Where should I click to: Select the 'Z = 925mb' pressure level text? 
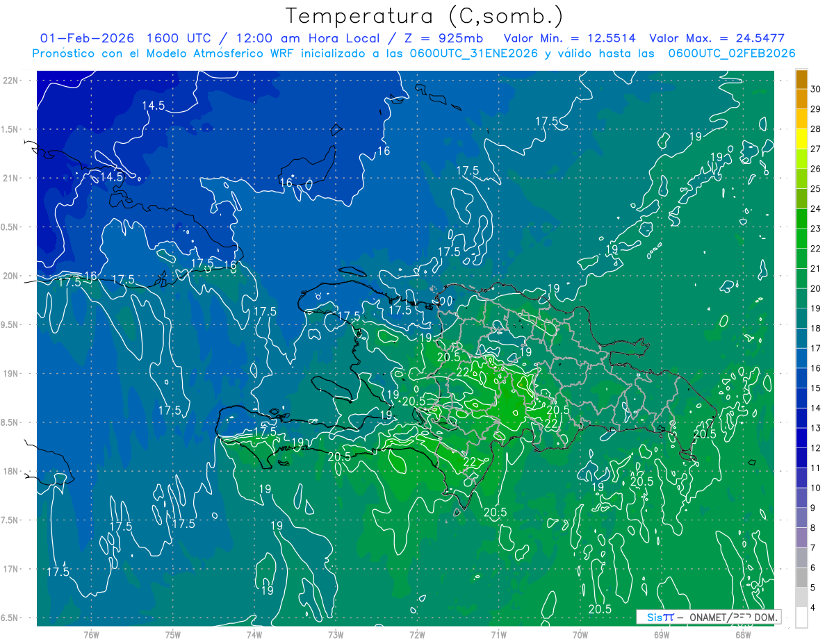pyautogui.click(x=443, y=39)
